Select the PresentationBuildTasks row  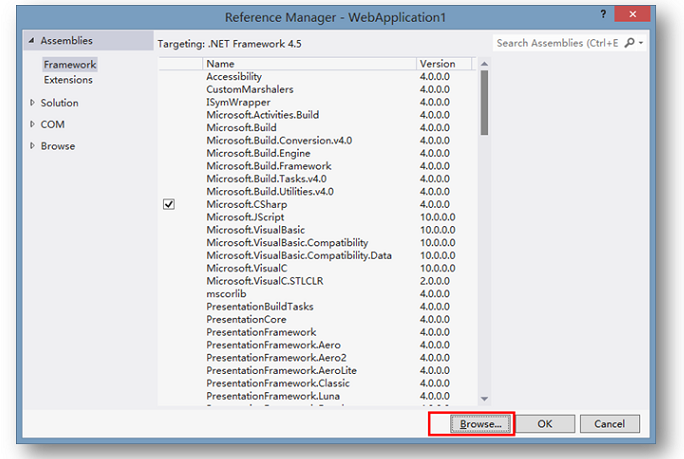318,307
